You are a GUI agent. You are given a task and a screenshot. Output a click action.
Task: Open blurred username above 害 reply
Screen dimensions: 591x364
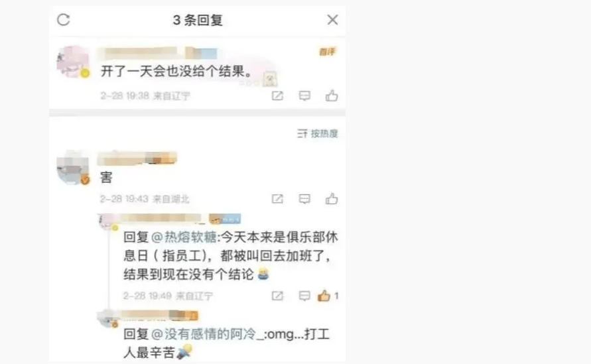tap(137, 158)
